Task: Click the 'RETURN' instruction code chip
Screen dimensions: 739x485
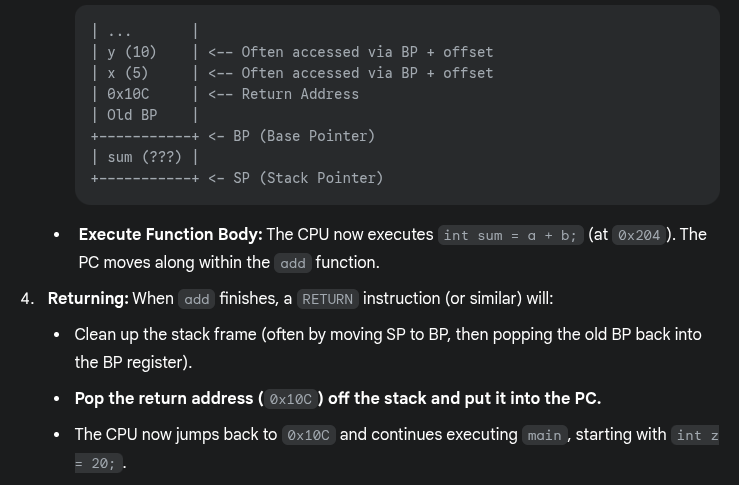Action: [x=328, y=299]
